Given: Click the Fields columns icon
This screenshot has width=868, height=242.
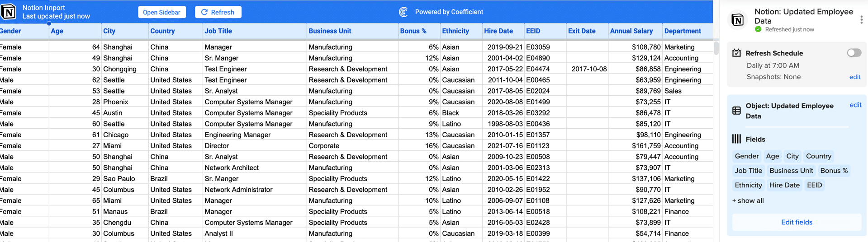Looking at the screenshot, I should click(737, 139).
